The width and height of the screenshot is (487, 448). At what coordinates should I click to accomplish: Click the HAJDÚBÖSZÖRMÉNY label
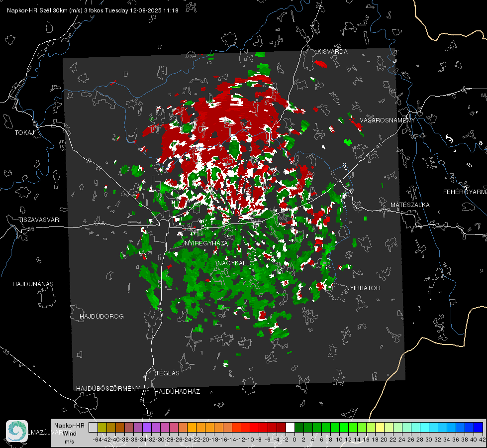coord(108,389)
